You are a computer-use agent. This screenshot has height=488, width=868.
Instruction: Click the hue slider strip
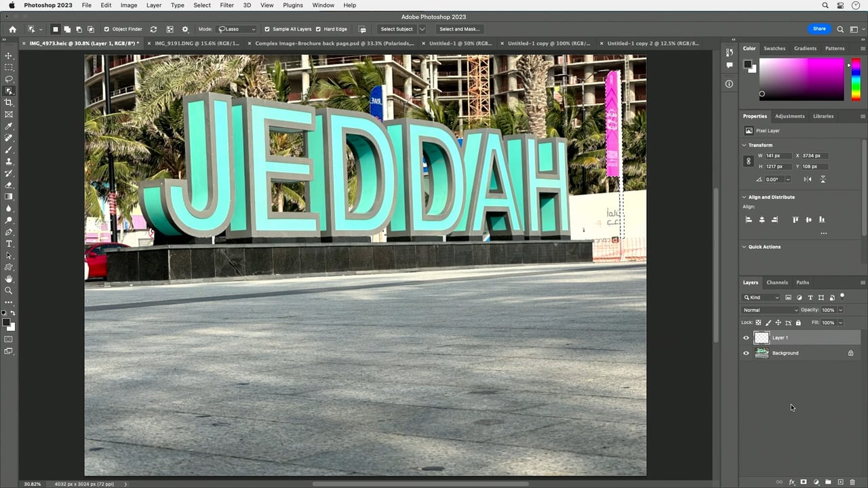[x=856, y=79]
